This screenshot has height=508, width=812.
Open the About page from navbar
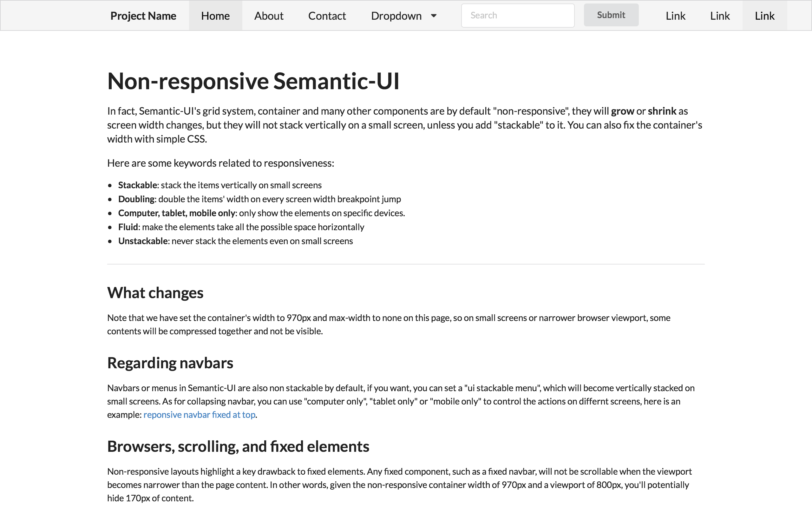(269, 16)
